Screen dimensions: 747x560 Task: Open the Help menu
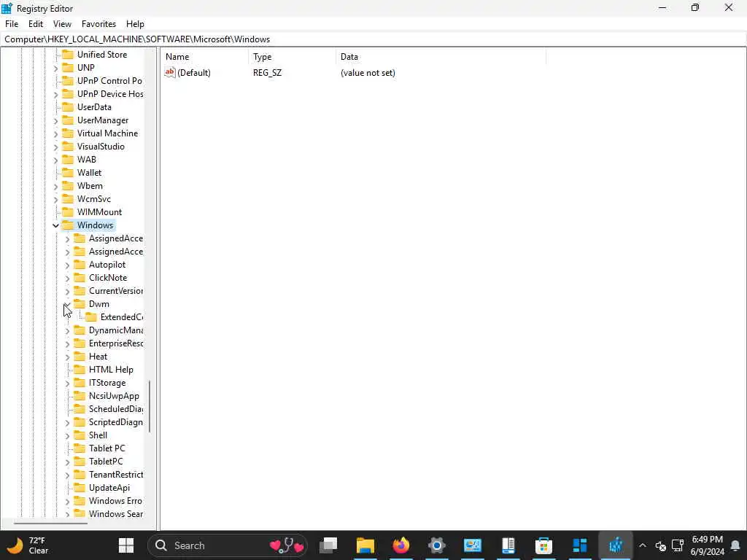[x=135, y=24]
